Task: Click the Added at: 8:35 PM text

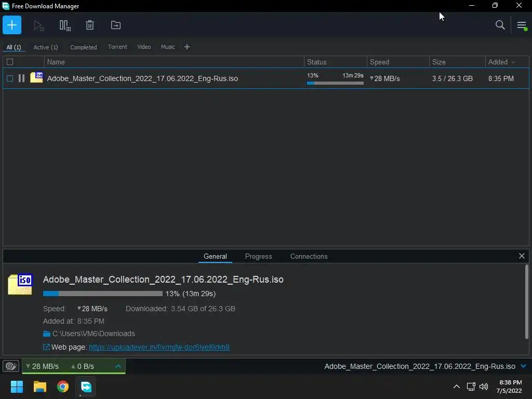Action: (x=74, y=321)
